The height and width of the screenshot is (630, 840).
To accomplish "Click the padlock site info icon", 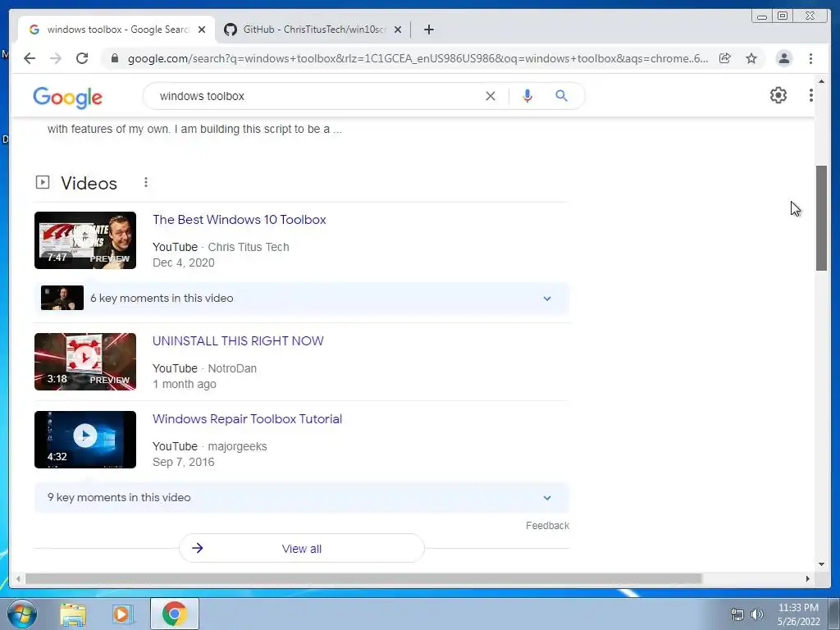I will coord(115,58).
